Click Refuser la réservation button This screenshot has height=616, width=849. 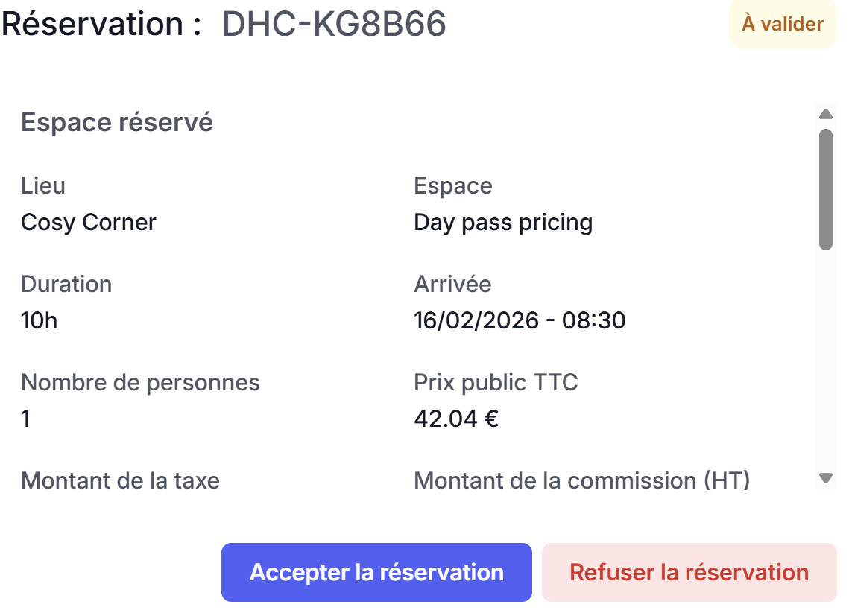point(689,572)
